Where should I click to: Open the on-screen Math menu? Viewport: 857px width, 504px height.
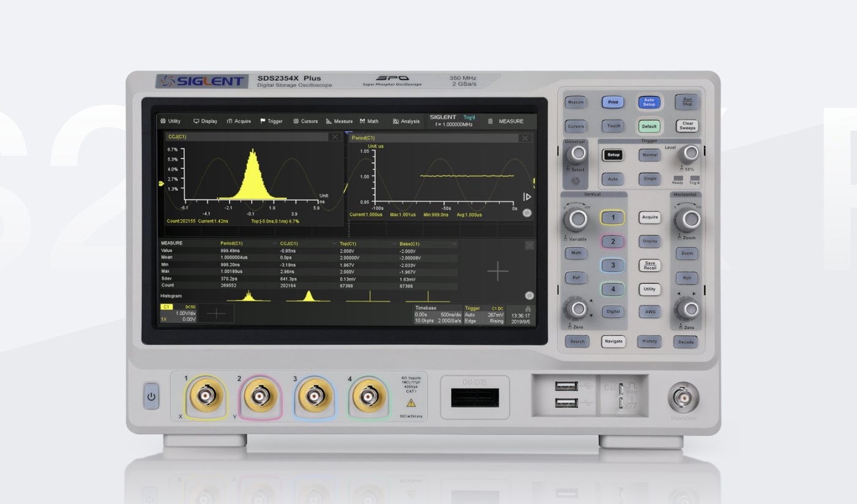(x=369, y=121)
